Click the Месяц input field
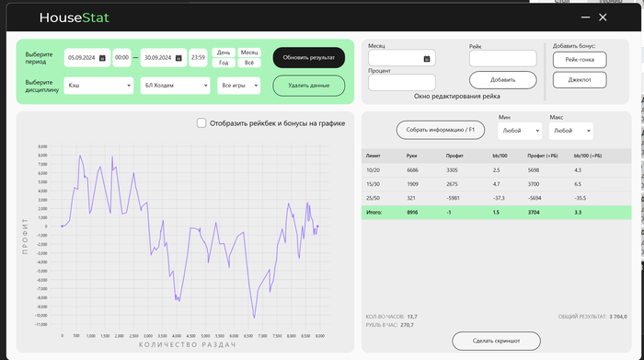The width and height of the screenshot is (644, 360). pyautogui.click(x=402, y=58)
